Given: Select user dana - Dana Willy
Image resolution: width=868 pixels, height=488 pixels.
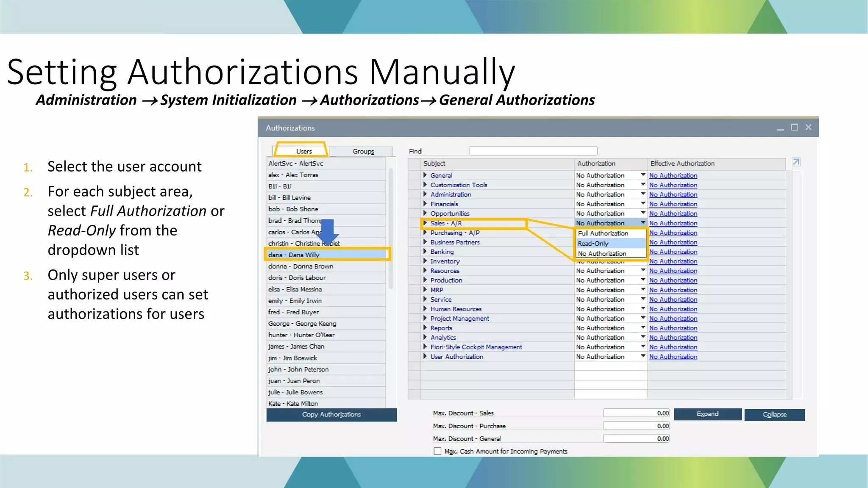Looking at the screenshot, I should pos(326,255).
